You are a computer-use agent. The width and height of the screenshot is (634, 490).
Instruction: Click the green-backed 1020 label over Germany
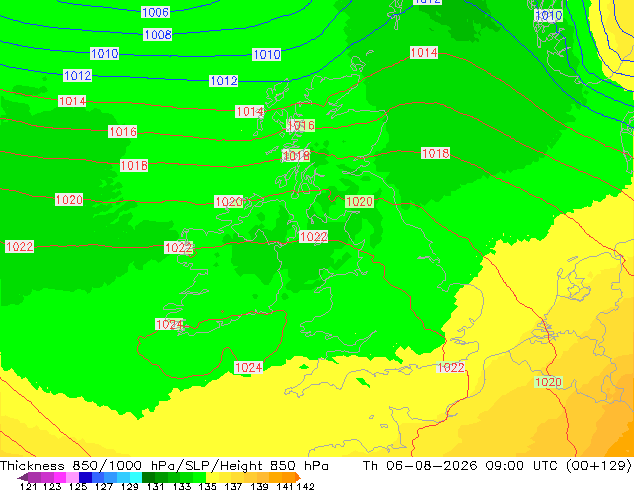point(548,382)
